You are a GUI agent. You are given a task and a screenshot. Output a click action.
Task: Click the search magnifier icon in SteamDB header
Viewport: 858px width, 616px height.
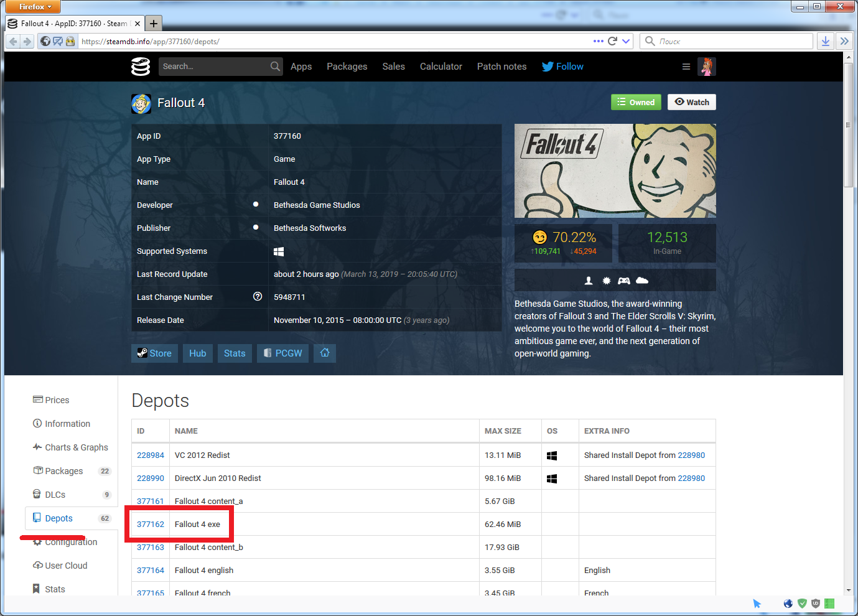[275, 67]
